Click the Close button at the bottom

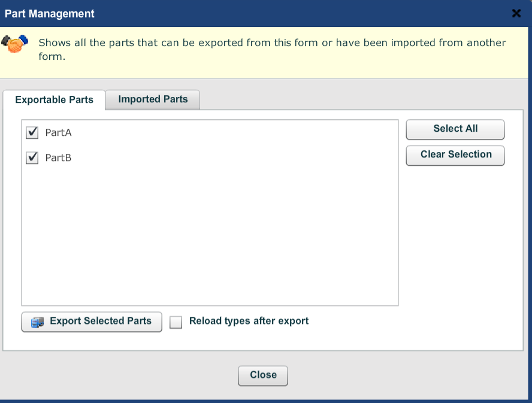263,375
